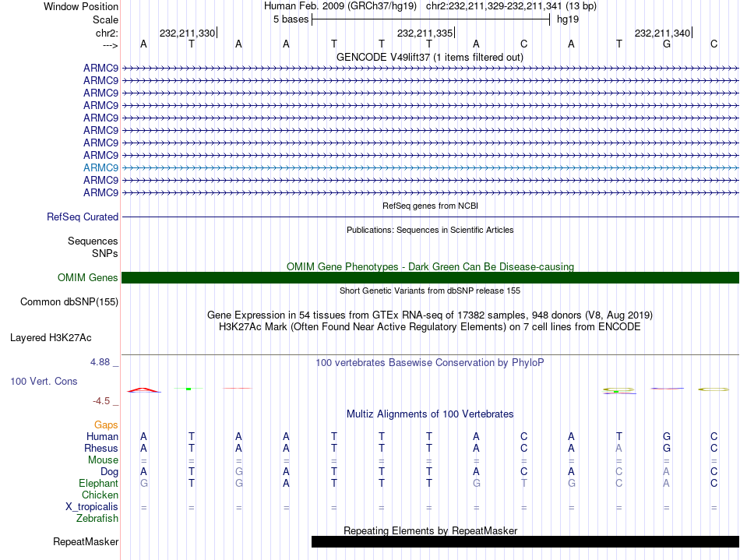The height and width of the screenshot is (560, 740).
Task: Open 'Publications: Sequences in Scientific Articles' title
Action: (x=430, y=230)
